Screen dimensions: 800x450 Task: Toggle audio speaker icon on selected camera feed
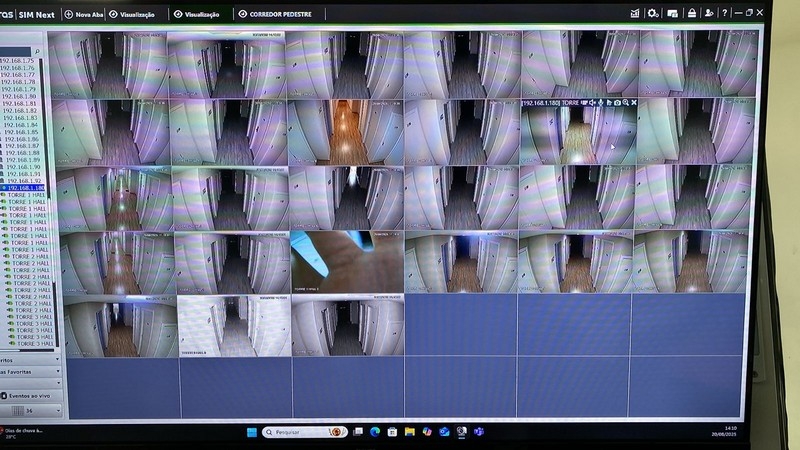pyautogui.click(x=592, y=103)
